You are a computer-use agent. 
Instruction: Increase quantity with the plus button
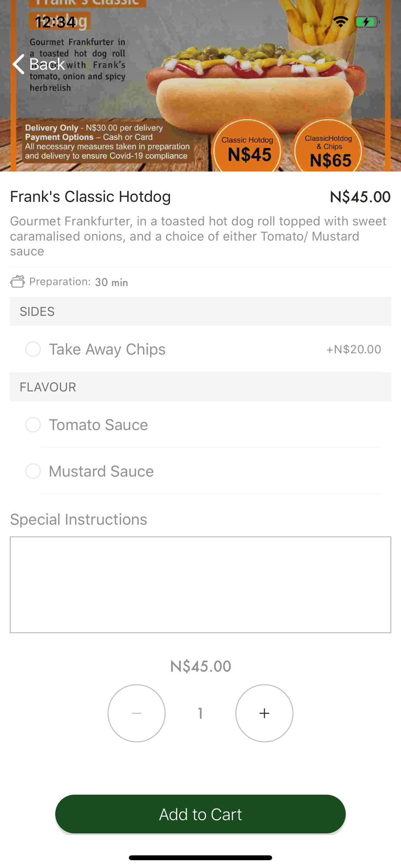point(264,713)
